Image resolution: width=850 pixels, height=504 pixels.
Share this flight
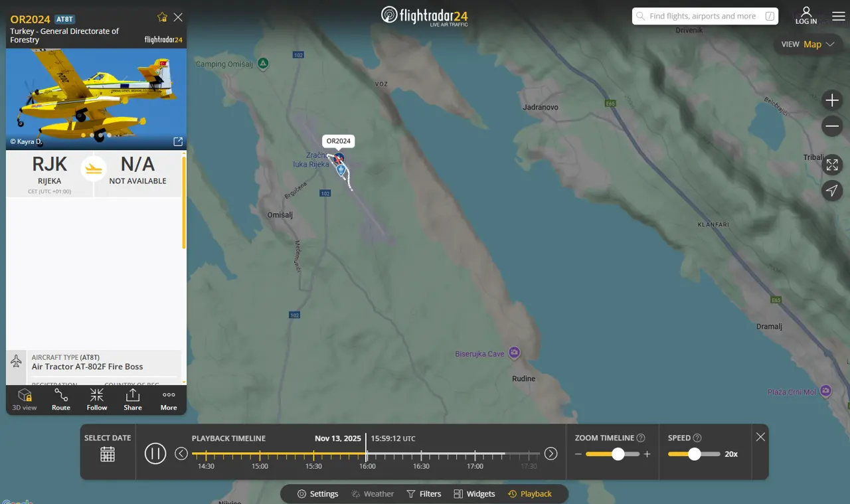tap(133, 400)
